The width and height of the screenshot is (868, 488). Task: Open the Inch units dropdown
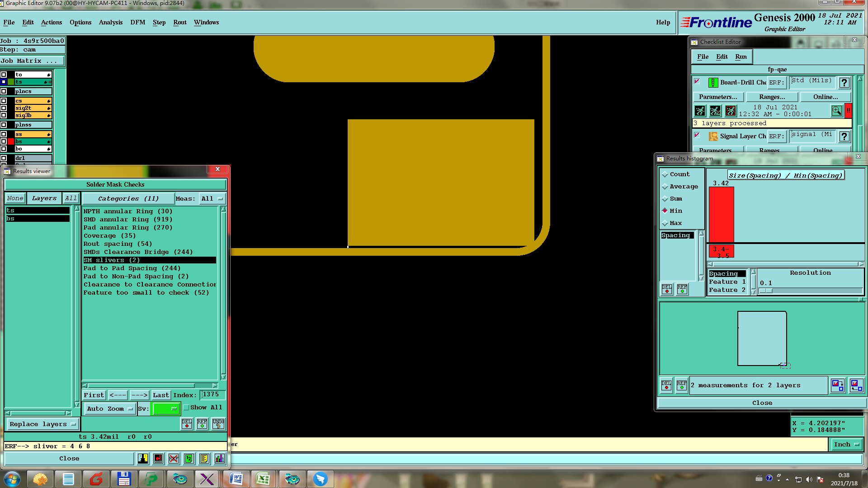[846, 445]
